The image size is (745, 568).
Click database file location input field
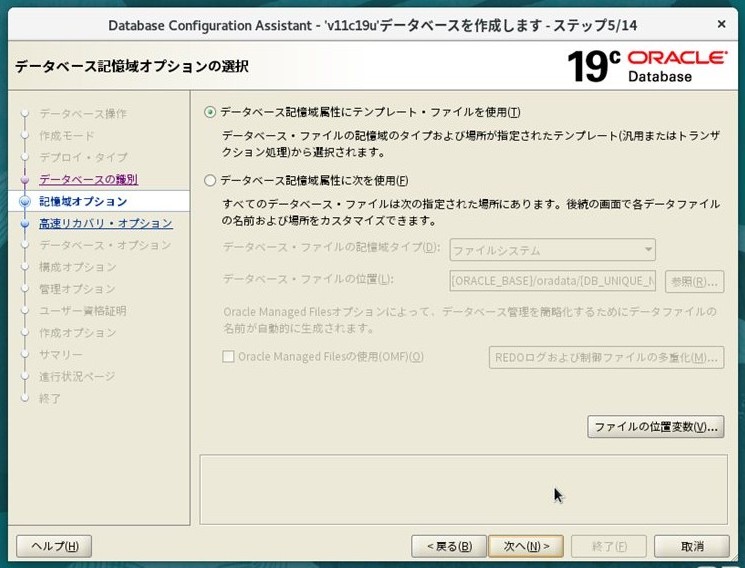(552, 281)
